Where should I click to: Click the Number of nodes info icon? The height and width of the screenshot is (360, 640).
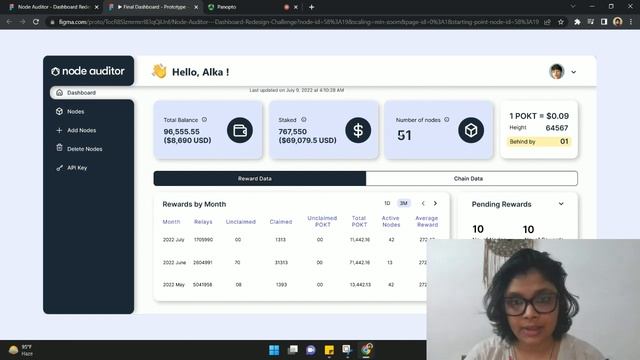(x=447, y=120)
